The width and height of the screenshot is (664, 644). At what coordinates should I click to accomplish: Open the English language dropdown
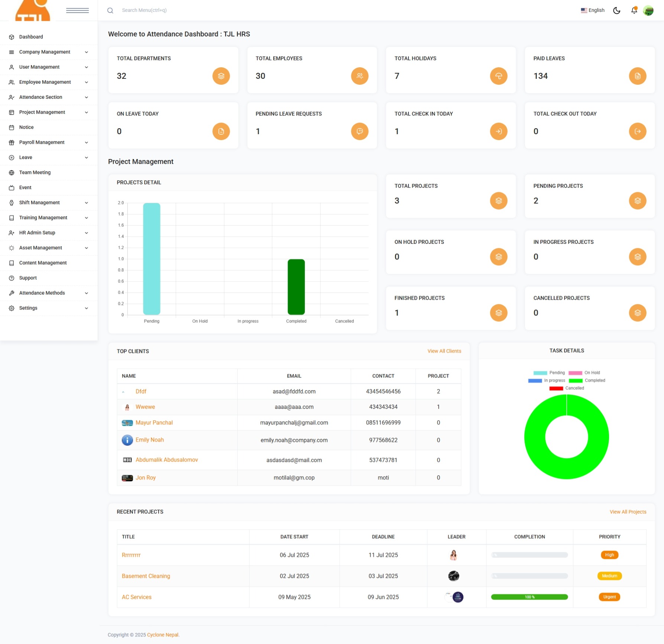(x=593, y=10)
